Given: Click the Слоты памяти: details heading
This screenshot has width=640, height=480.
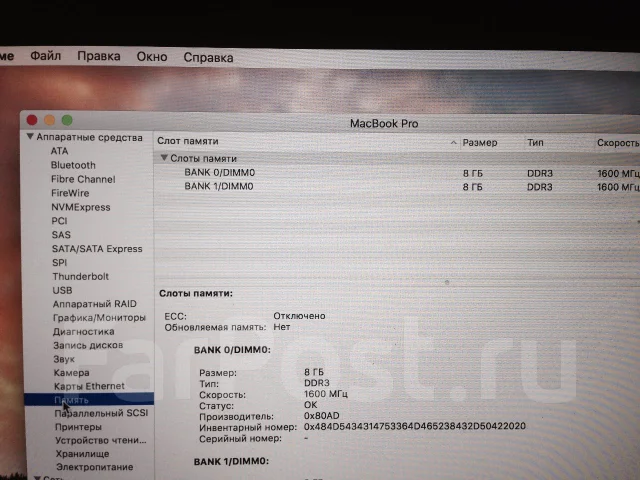Looking at the screenshot, I should pyautogui.click(x=196, y=293).
